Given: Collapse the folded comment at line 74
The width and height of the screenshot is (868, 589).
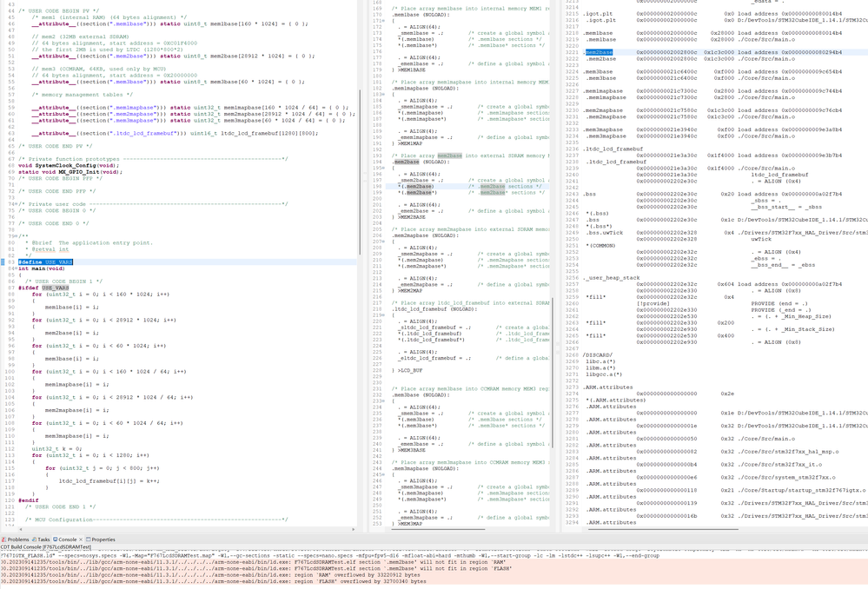Looking at the screenshot, I should click(16, 204).
